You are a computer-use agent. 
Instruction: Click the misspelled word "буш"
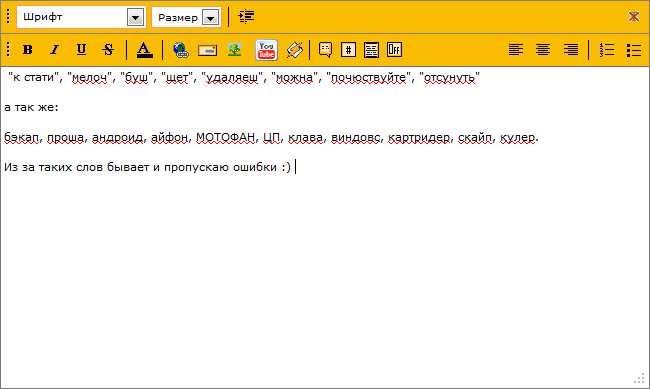(136, 78)
